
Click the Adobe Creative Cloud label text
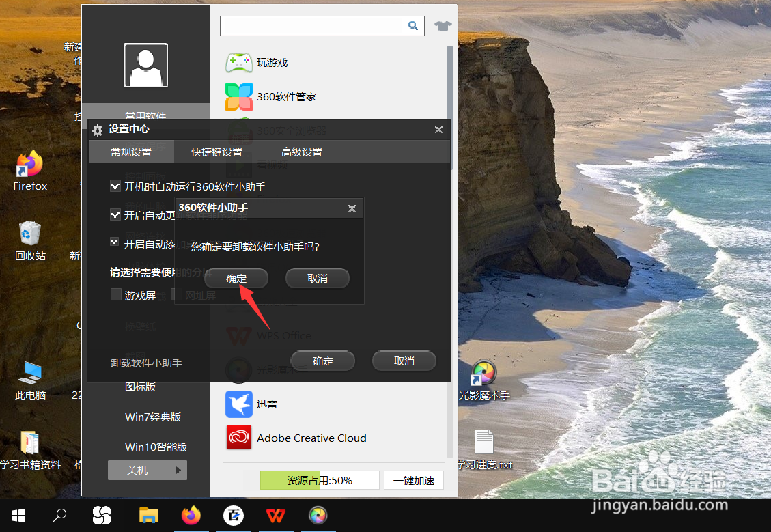point(311,438)
